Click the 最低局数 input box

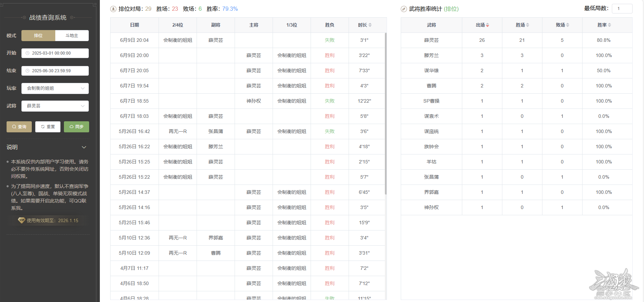pos(622,9)
